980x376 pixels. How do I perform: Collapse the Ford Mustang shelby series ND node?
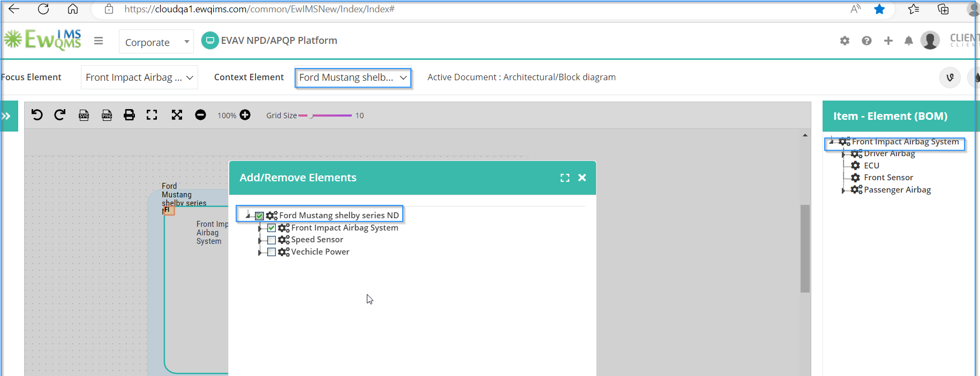pos(248,216)
